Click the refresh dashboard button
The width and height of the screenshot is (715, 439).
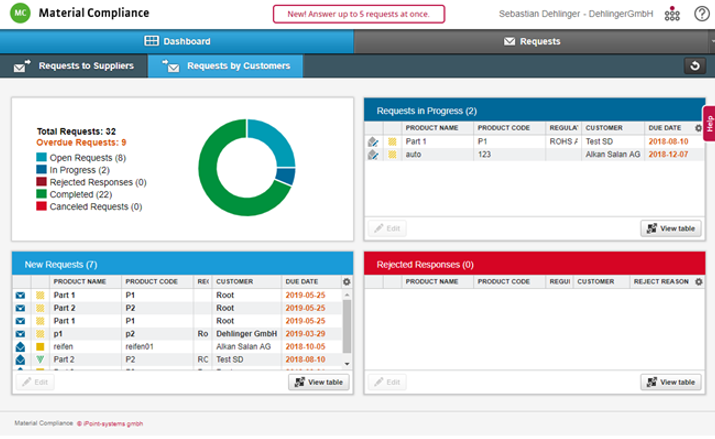tap(695, 66)
